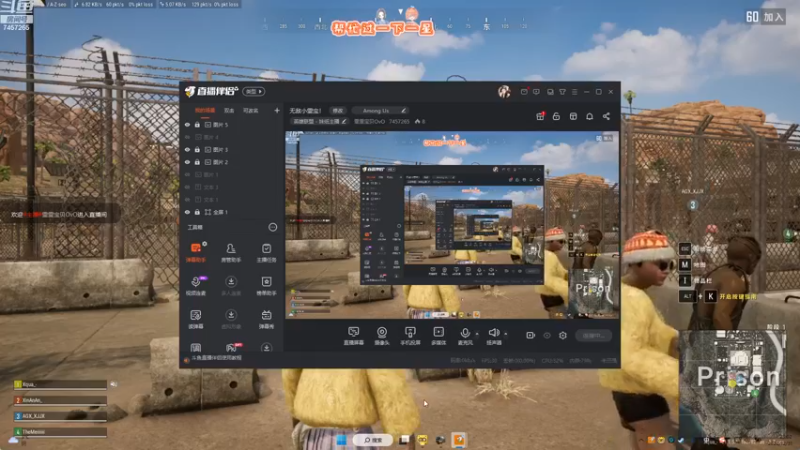Switch to the second scene tab
Image resolution: width=800 pixels, height=450 pixels.
coord(229,110)
